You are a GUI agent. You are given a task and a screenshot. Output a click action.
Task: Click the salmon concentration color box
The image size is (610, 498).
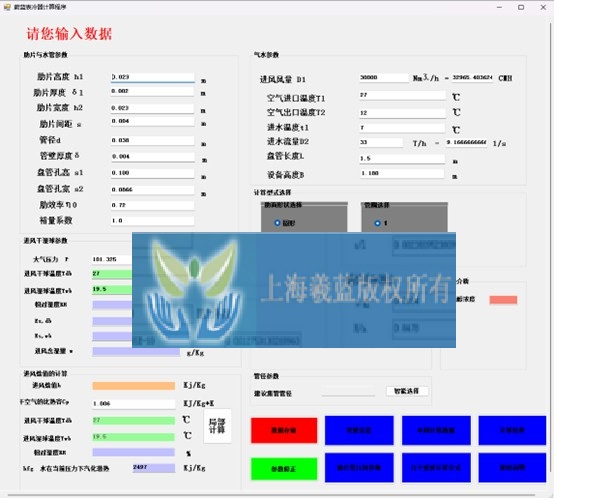(503, 300)
